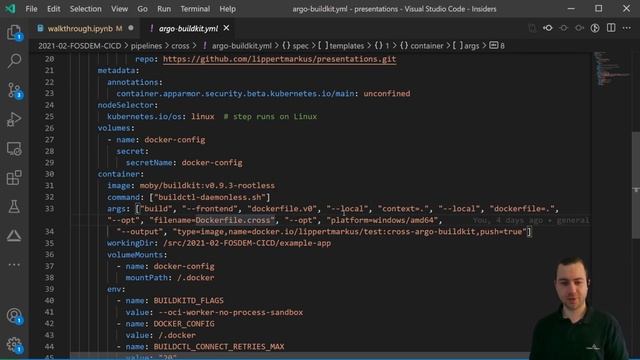Open the Edit menu
This screenshot has height=360, width=640.
pyautogui.click(x=53, y=9)
